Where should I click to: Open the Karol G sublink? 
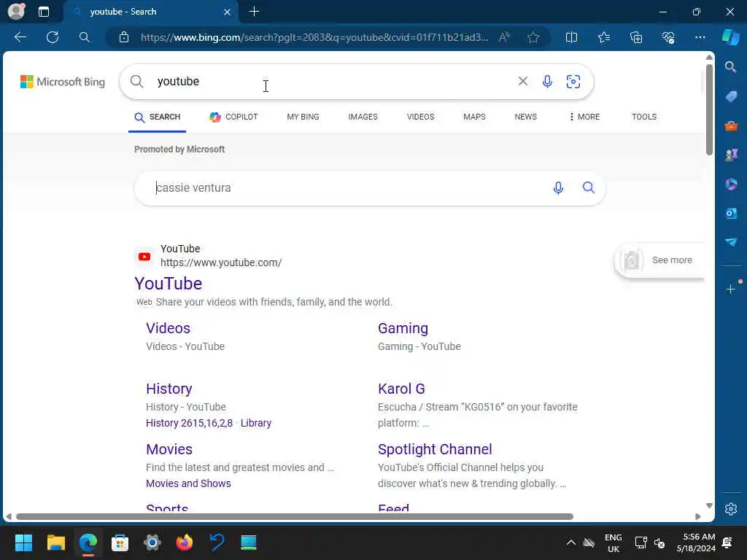(401, 389)
